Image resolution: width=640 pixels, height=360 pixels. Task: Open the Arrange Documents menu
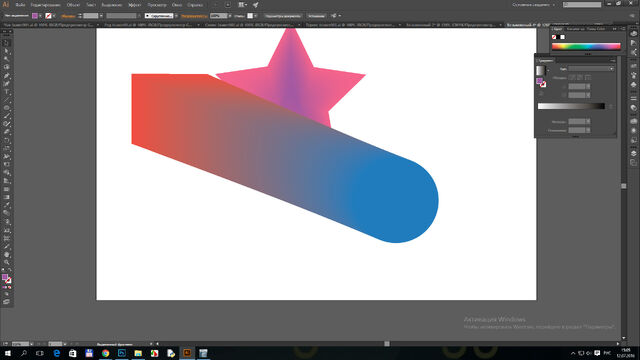[243, 5]
